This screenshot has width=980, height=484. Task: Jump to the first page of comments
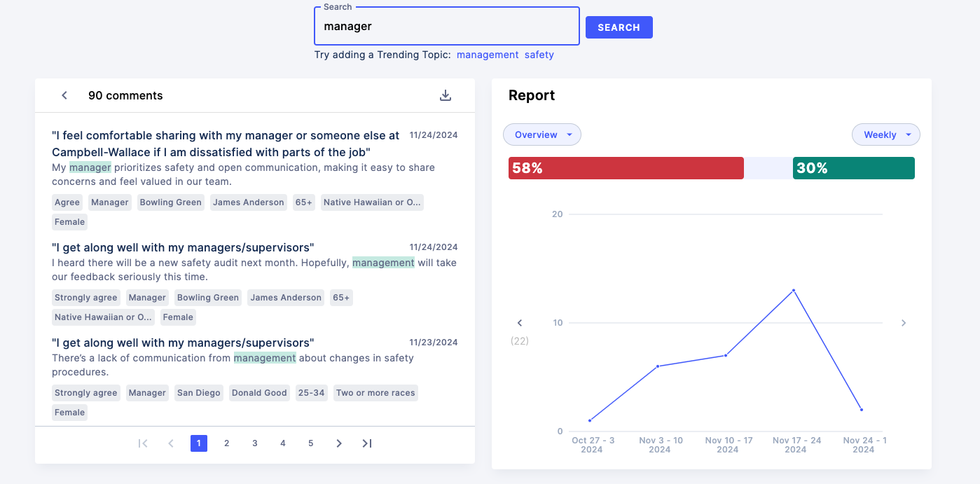pyautogui.click(x=143, y=443)
